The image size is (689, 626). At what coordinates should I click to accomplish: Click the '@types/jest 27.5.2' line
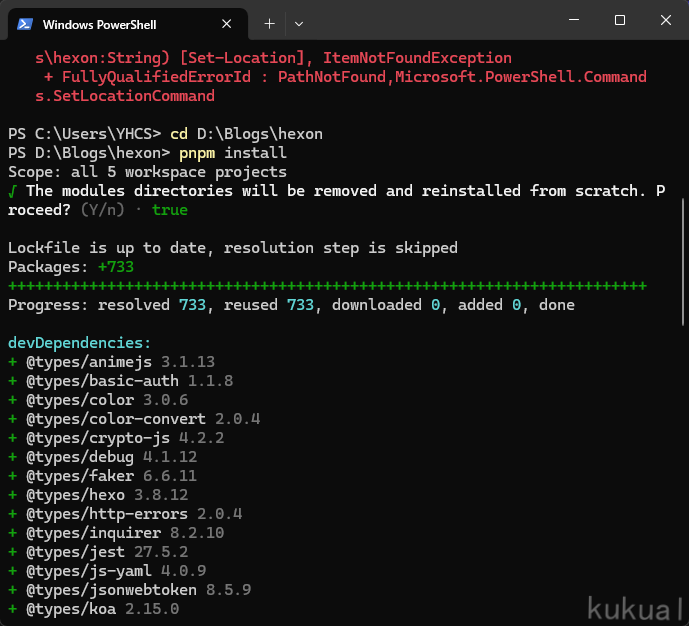(98, 552)
